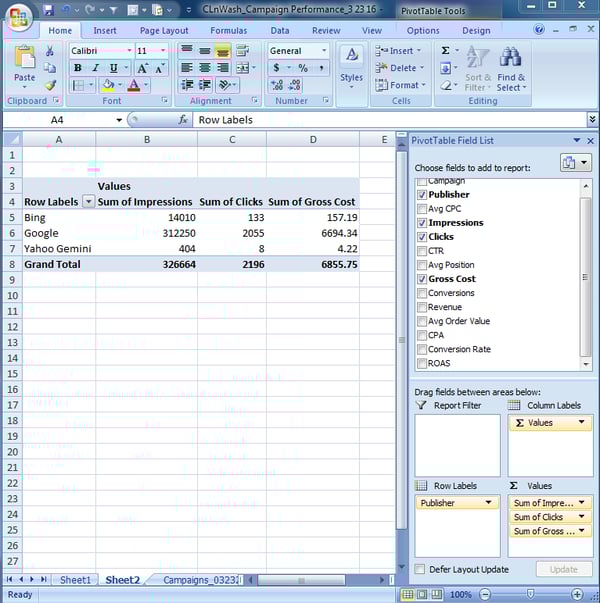Image resolution: width=600 pixels, height=603 pixels.
Task: Enable the Revenue field checkbox
Action: pyautogui.click(x=422, y=307)
